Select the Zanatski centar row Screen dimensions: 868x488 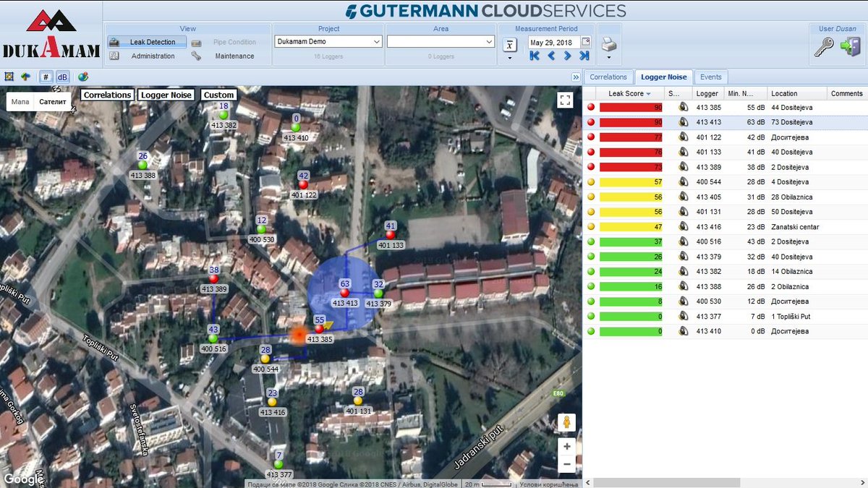pyautogui.click(x=725, y=227)
